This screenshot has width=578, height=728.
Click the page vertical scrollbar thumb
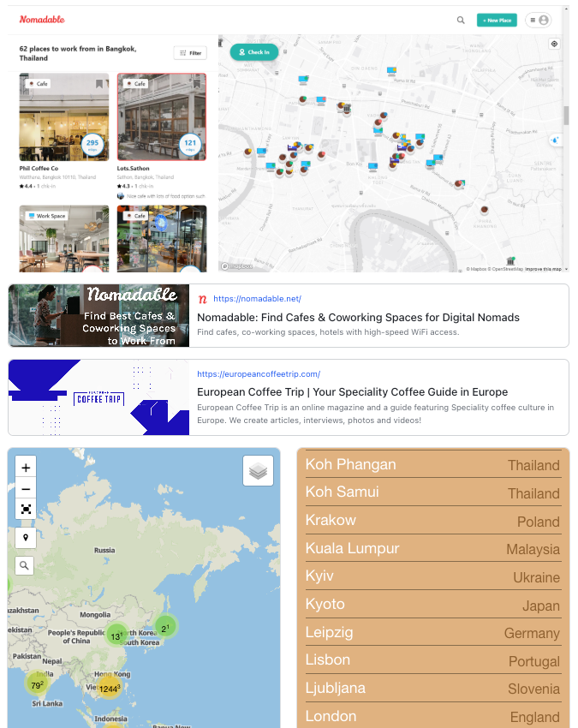[x=566, y=116]
